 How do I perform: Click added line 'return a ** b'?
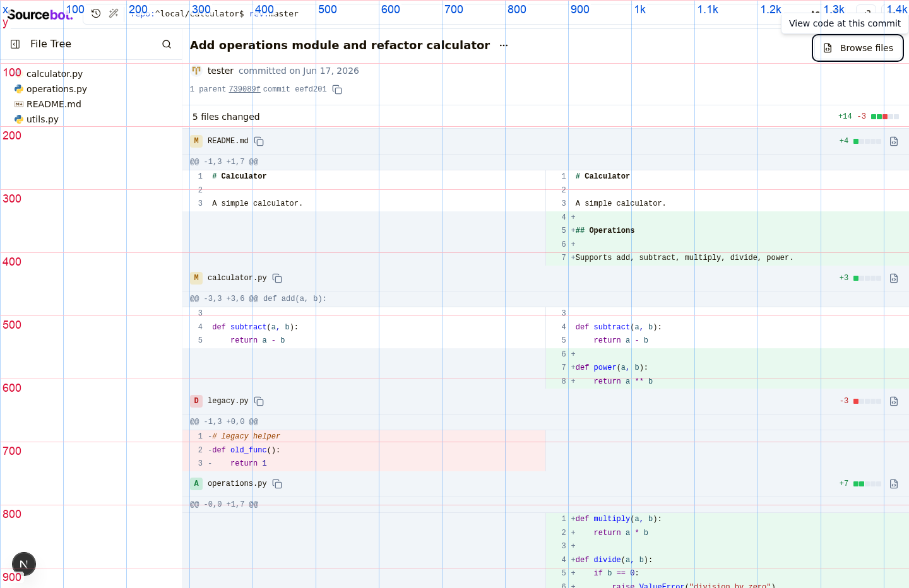click(x=623, y=382)
